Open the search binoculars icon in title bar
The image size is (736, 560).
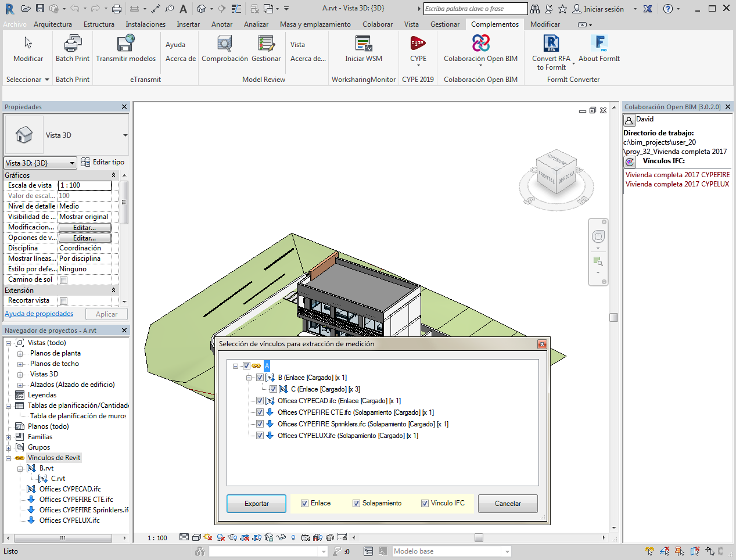tap(535, 9)
